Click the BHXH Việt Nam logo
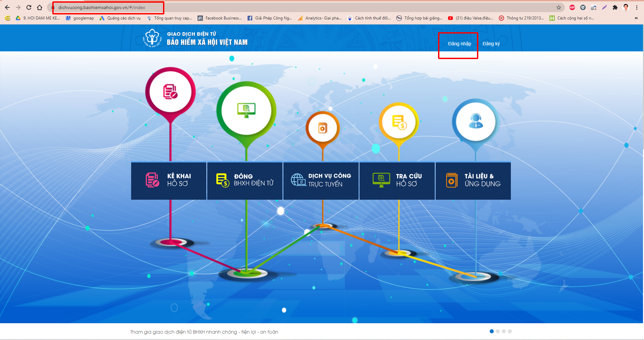The image size is (644, 340). 152,38
